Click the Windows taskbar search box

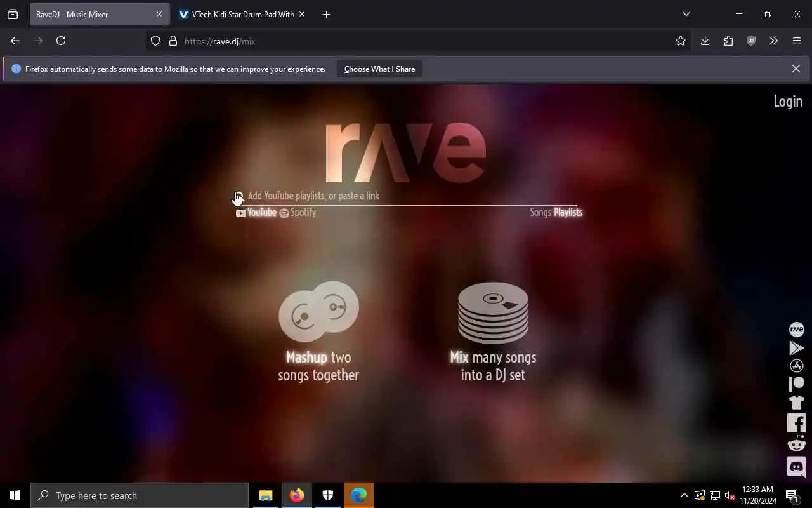(140, 495)
